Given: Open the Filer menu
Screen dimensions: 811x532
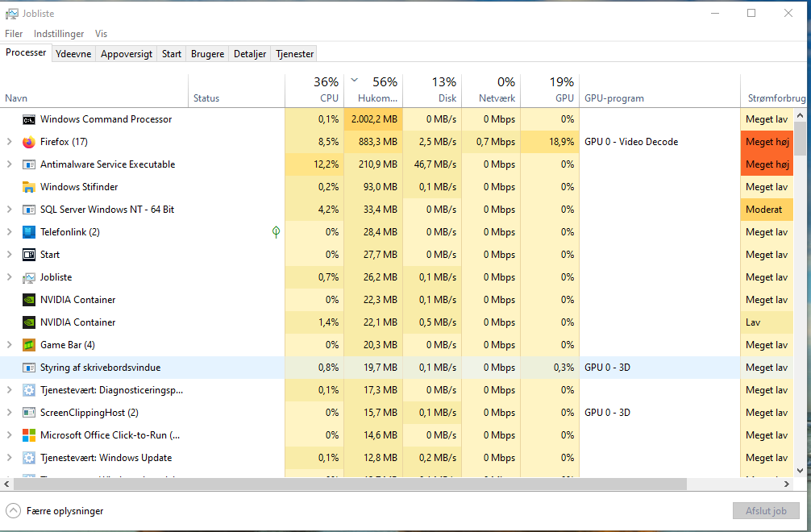Looking at the screenshot, I should 14,34.
